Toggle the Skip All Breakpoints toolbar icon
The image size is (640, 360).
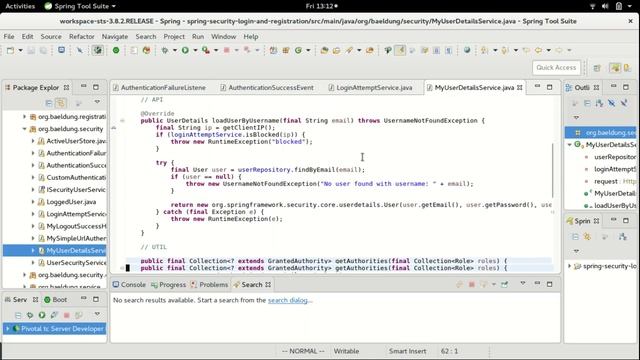[x=80, y=50]
